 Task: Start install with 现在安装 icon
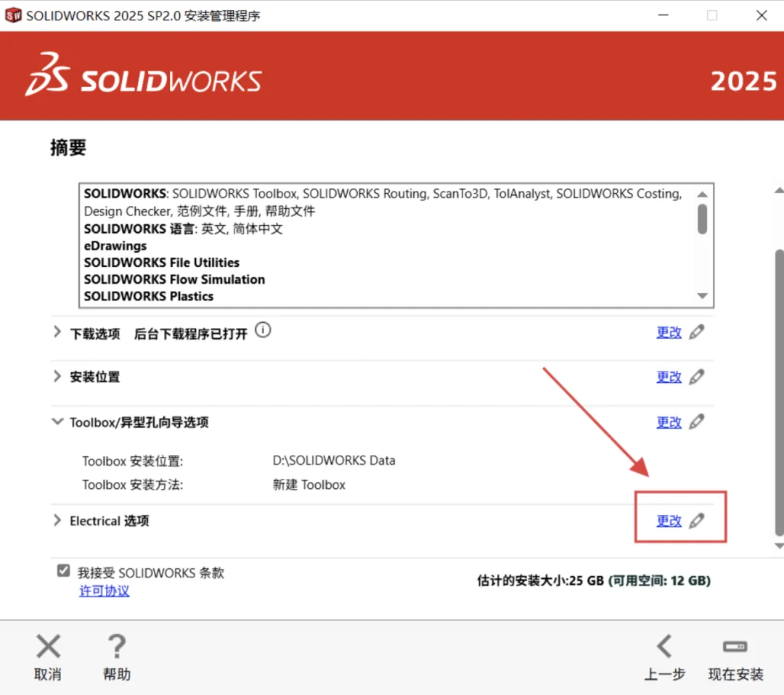point(735,646)
